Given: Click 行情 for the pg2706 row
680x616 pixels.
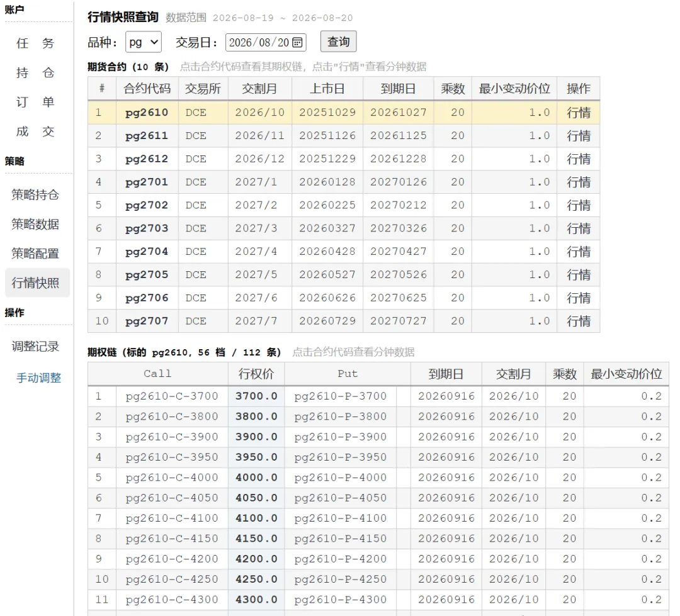Looking at the screenshot, I should coord(579,298).
